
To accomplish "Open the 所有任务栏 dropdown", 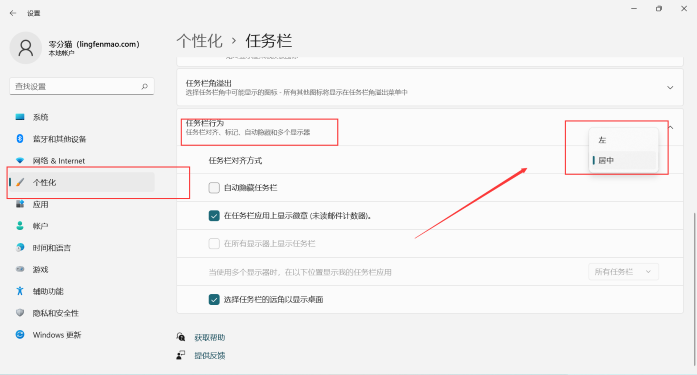I will pos(623,271).
